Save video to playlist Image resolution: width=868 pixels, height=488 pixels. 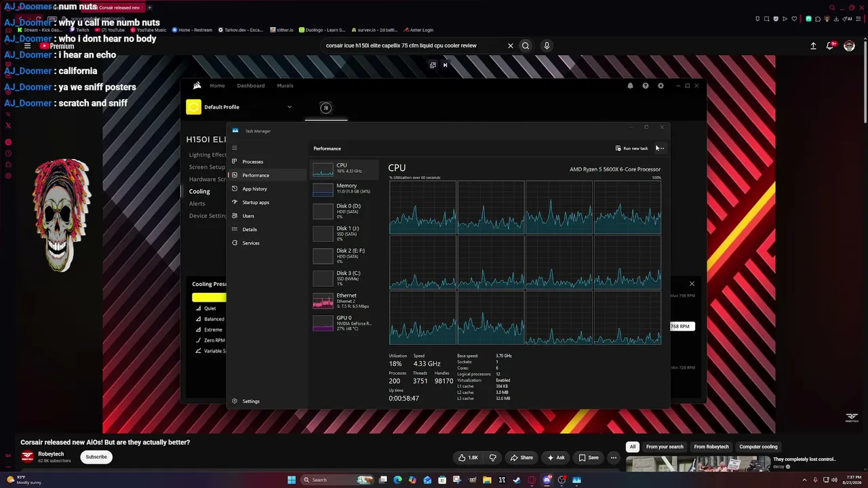589,457
